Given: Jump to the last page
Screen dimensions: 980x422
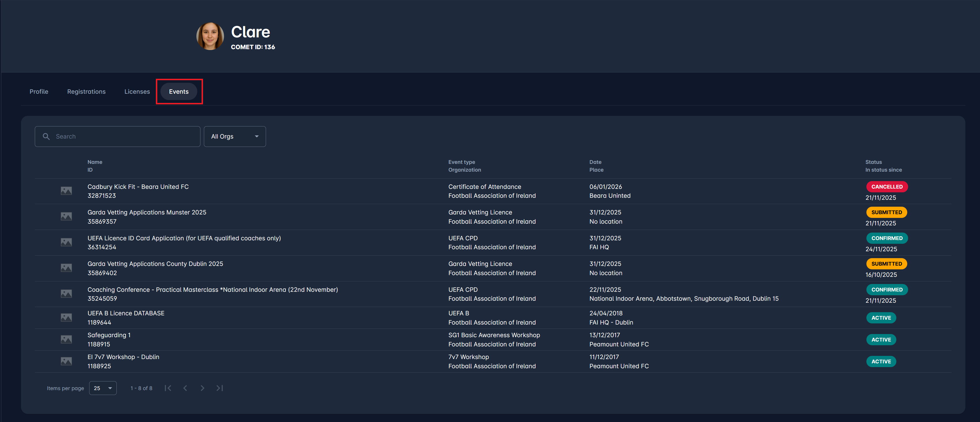Looking at the screenshot, I should tap(219, 388).
